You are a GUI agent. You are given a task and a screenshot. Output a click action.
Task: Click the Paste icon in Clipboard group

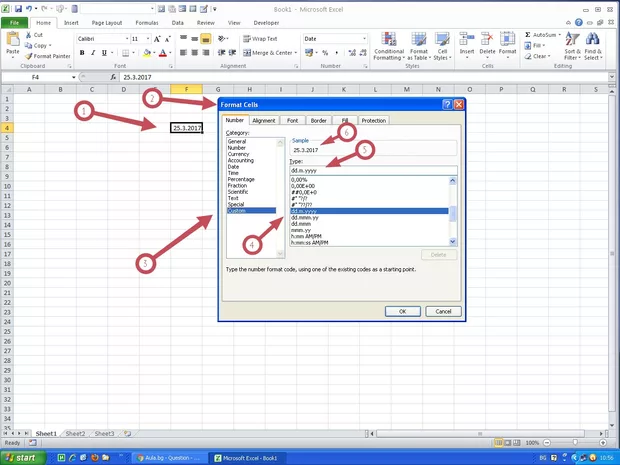(12, 42)
